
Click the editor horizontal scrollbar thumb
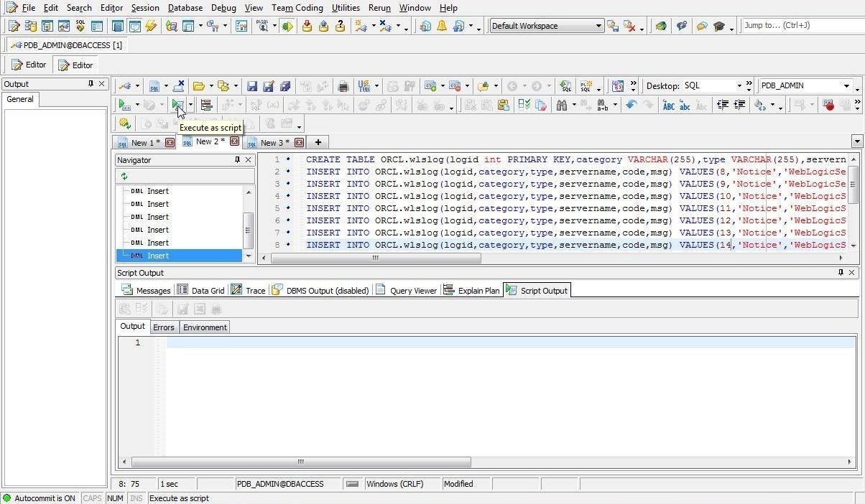click(374, 257)
